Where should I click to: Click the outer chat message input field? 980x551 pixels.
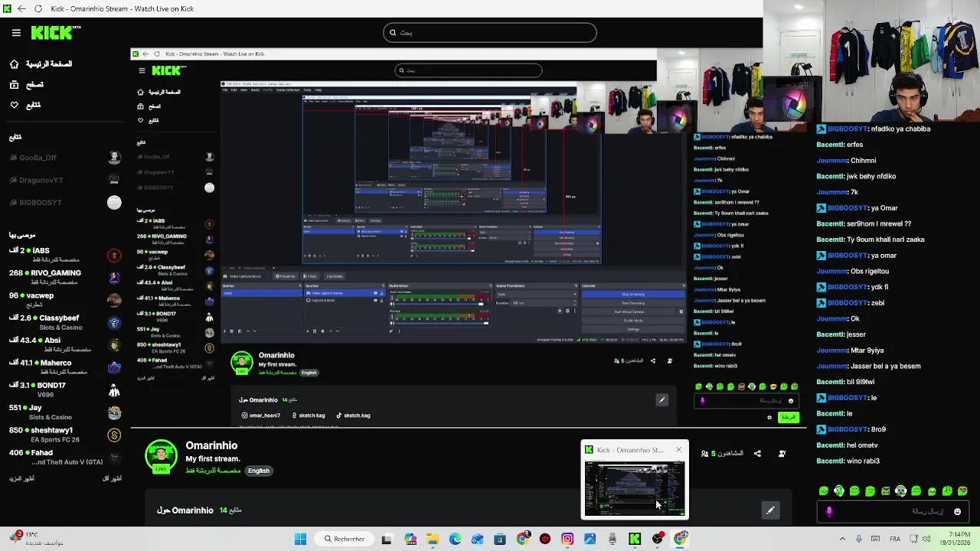point(892,511)
